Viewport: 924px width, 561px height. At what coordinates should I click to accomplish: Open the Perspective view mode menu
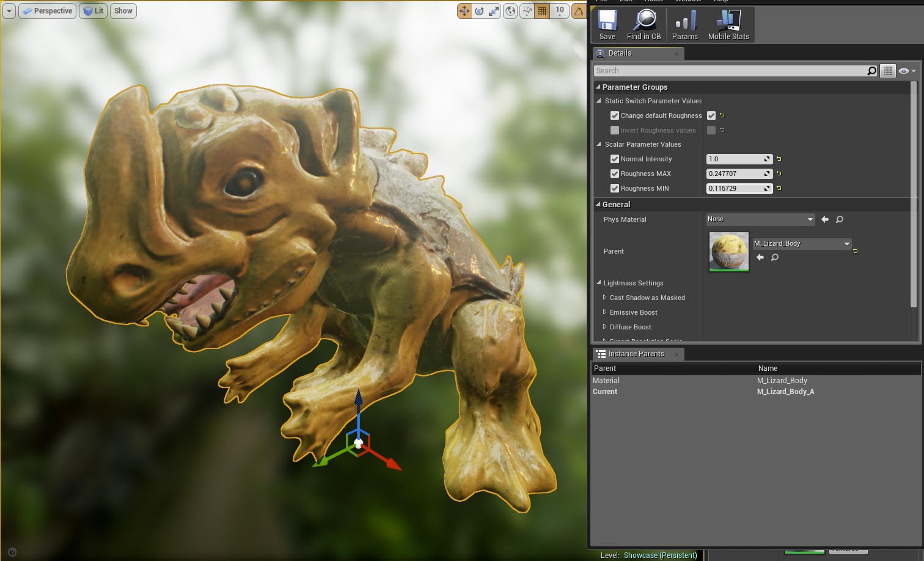(x=47, y=11)
